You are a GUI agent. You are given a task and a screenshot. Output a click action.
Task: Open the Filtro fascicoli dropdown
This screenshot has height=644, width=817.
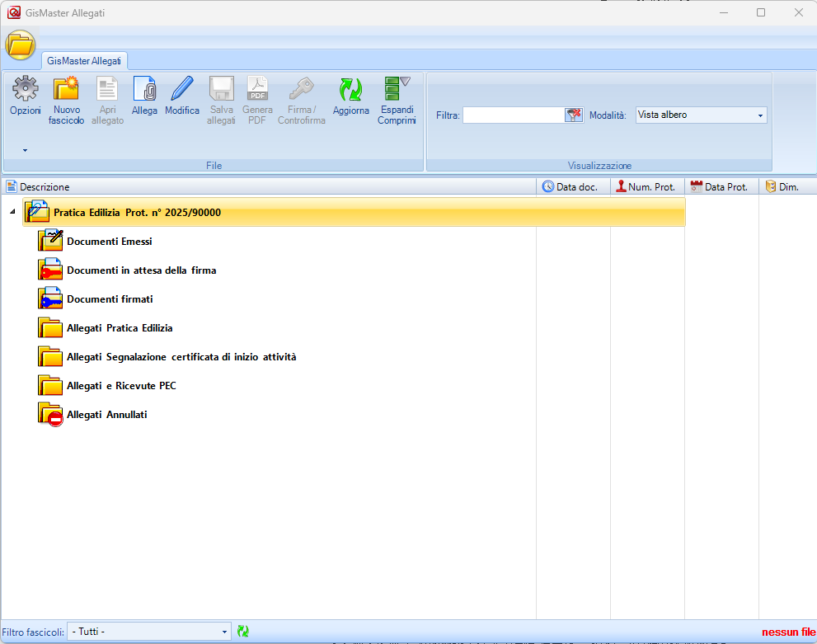149,632
